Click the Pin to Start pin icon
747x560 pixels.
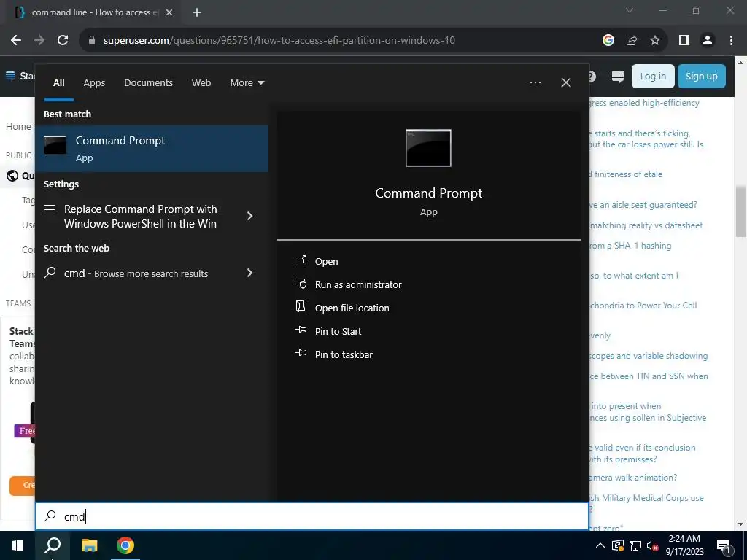300,330
